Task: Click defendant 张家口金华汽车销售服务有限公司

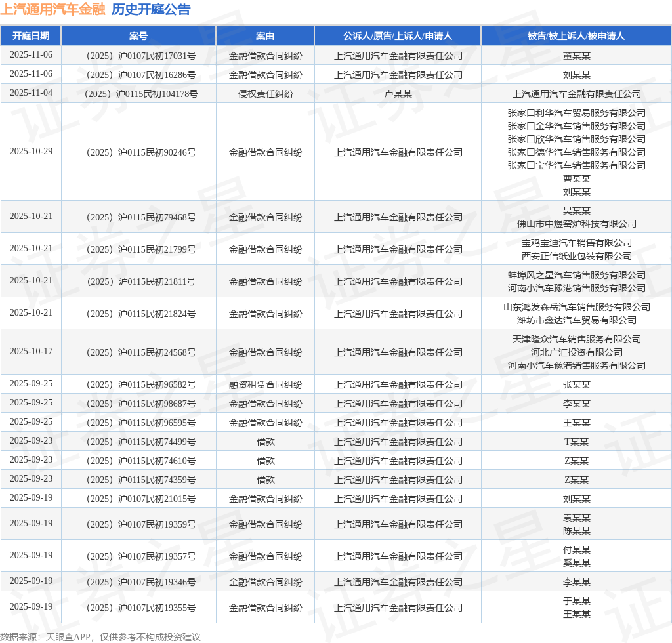Action: (576, 126)
